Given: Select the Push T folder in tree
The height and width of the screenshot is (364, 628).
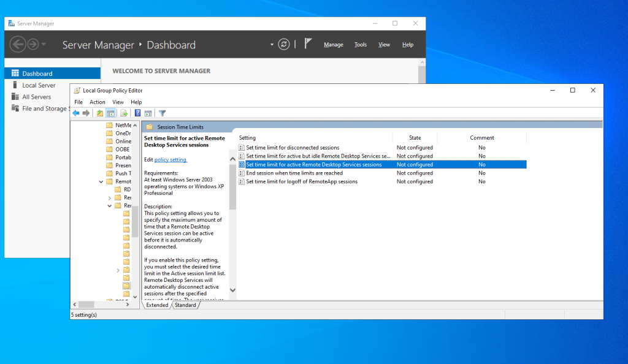Looking at the screenshot, I should pos(118,173).
